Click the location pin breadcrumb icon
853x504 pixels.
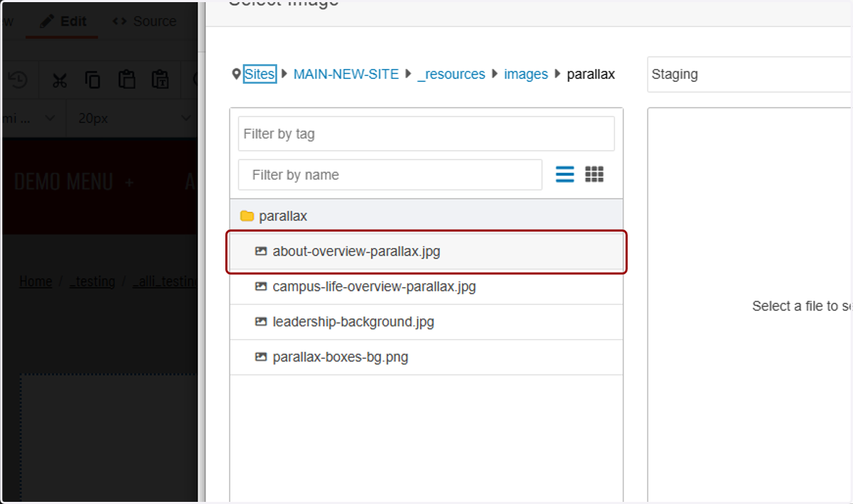tap(236, 74)
